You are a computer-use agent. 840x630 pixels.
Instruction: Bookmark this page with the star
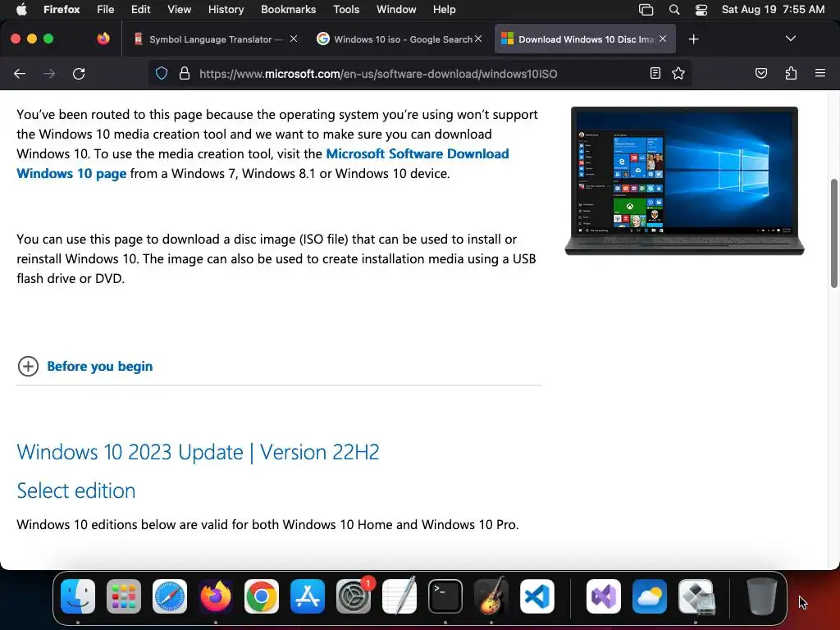tap(678, 73)
